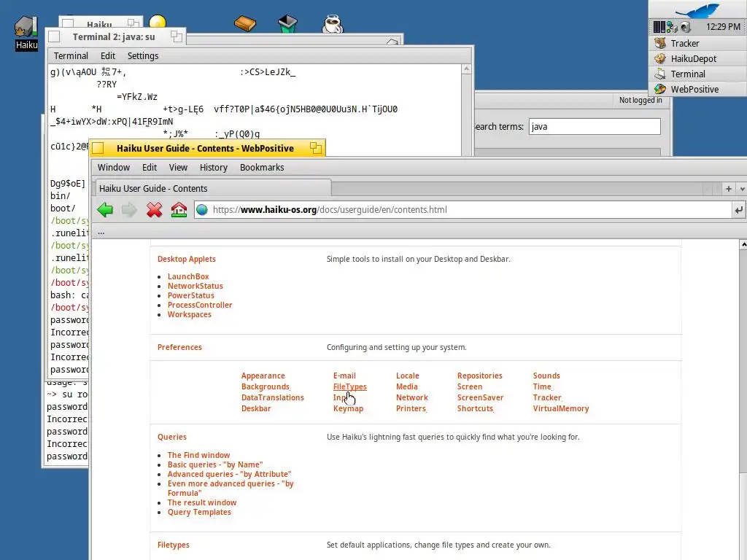Click the go arrow at the URL bar's end
The image size is (747, 560).
(x=738, y=209)
